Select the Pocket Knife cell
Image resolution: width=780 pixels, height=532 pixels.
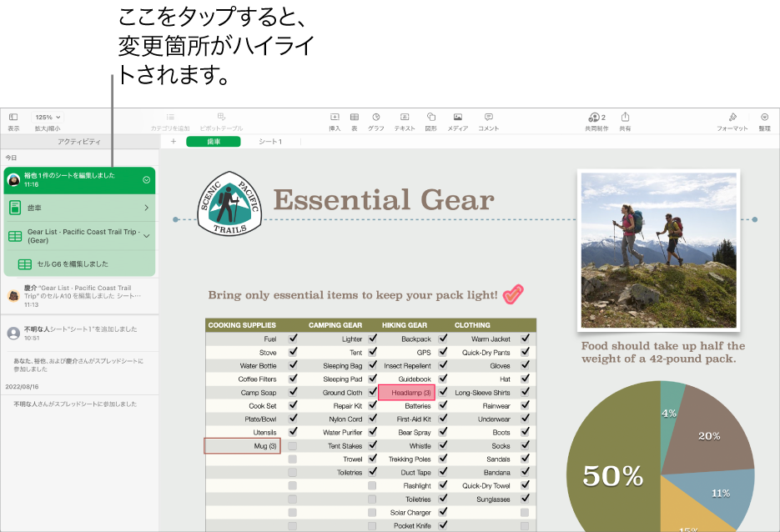[412, 525]
